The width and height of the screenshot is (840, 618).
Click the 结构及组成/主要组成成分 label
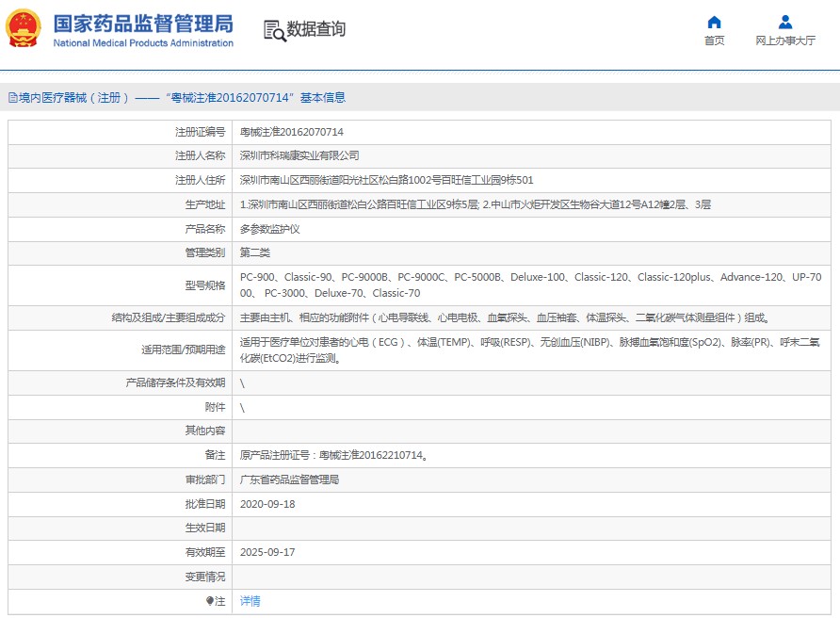click(169, 317)
